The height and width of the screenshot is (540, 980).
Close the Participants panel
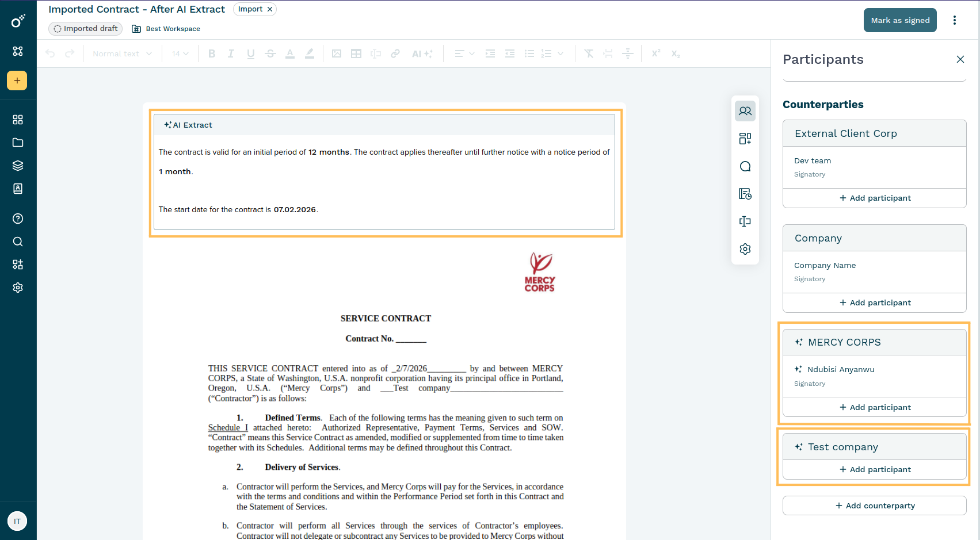tap(960, 59)
